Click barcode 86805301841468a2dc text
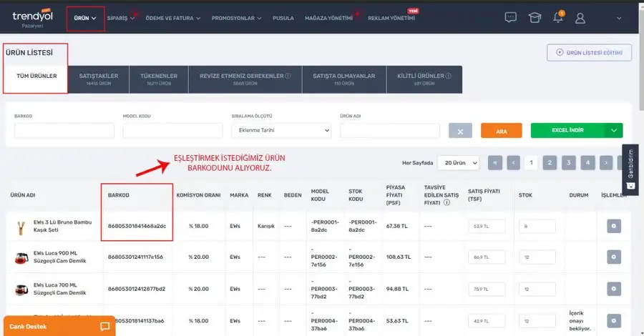This screenshot has height=336, width=644. 137,226
